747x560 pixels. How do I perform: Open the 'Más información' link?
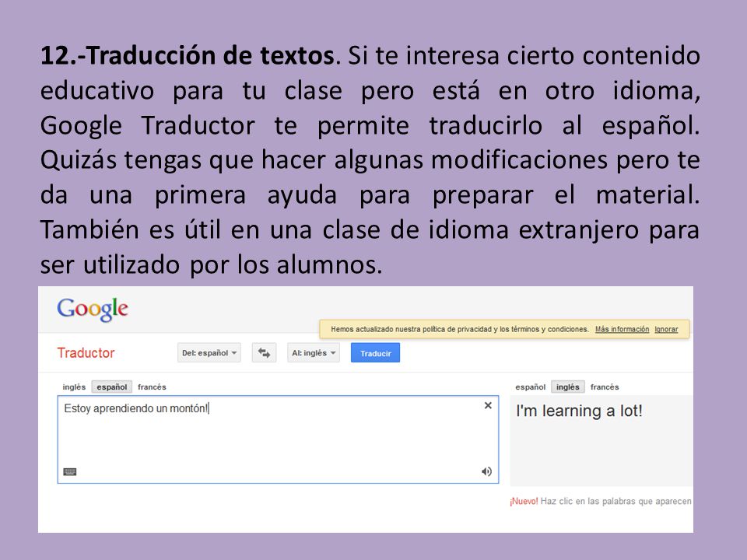[622, 329]
